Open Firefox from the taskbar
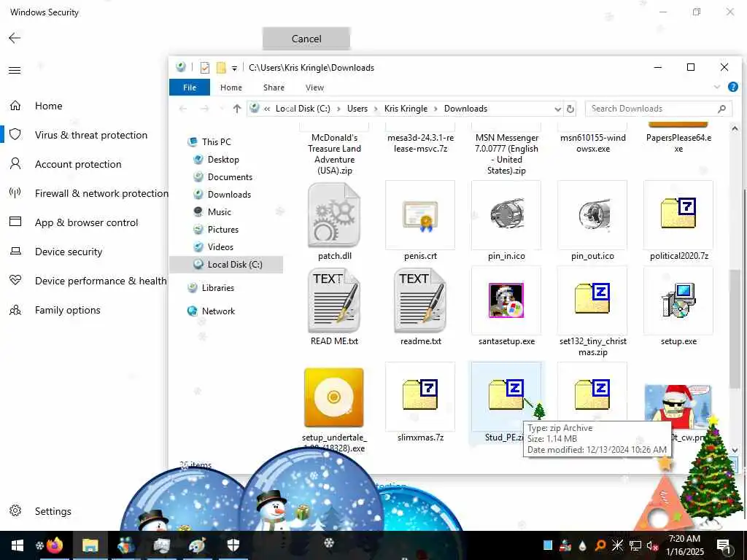Image resolution: width=747 pixels, height=560 pixels. pyautogui.click(x=55, y=545)
